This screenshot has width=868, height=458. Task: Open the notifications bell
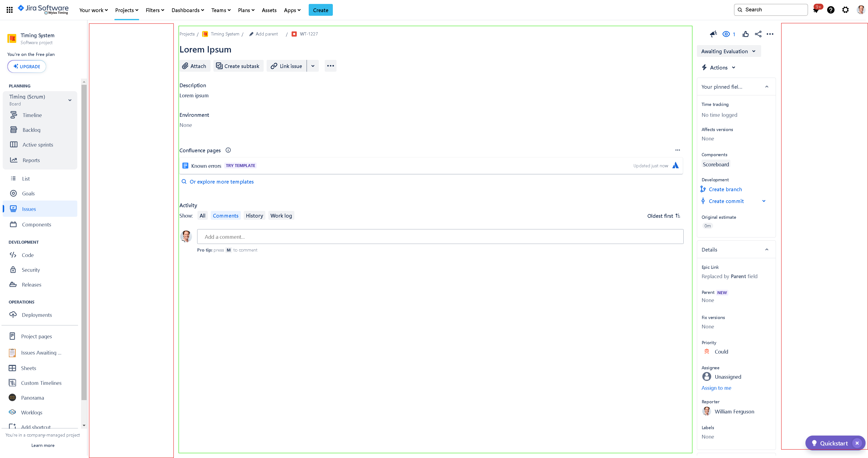click(x=816, y=10)
